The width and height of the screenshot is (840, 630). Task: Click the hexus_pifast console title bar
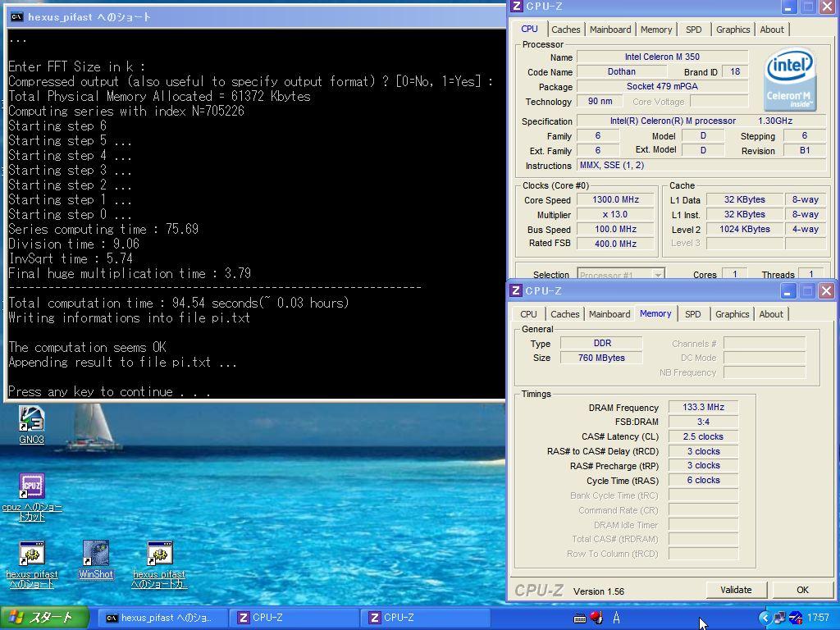tap(256, 16)
